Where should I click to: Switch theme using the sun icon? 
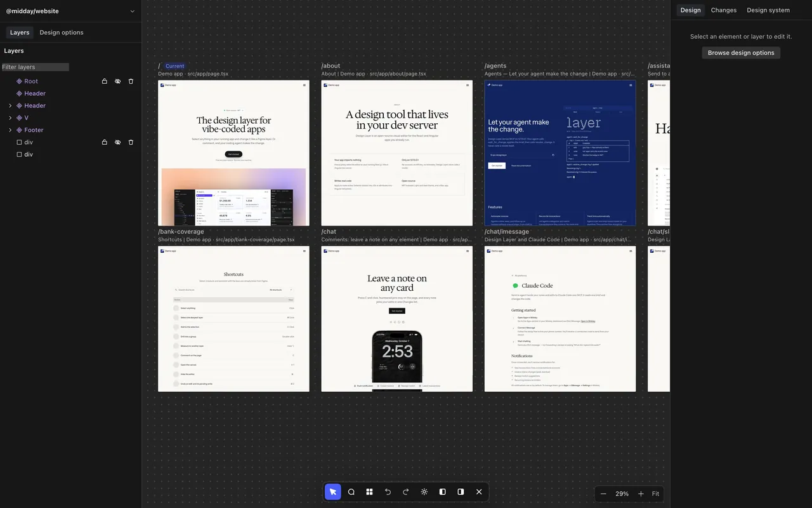pyautogui.click(x=424, y=492)
